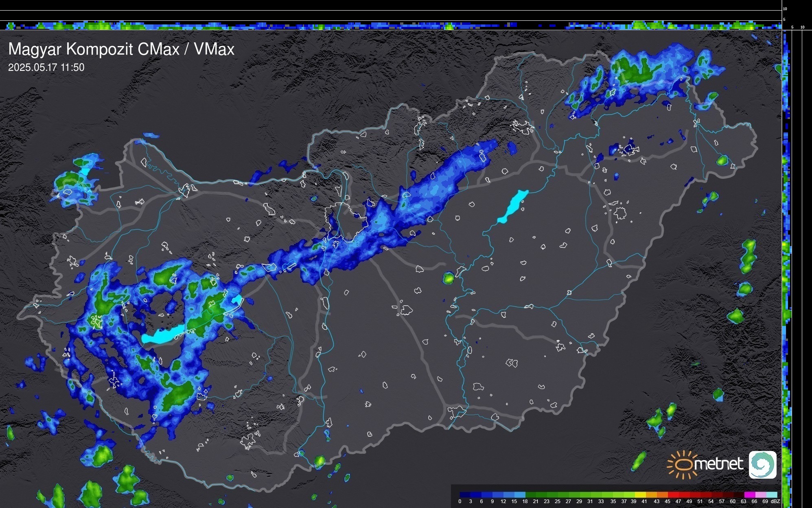812x508 pixels.
Task: Click the orange sun metnet logo icon
Action: tap(683, 464)
